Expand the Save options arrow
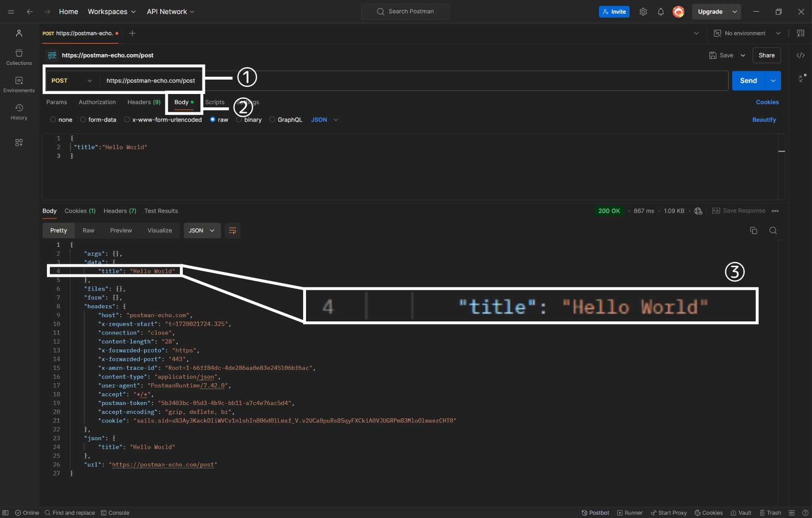 (x=743, y=55)
